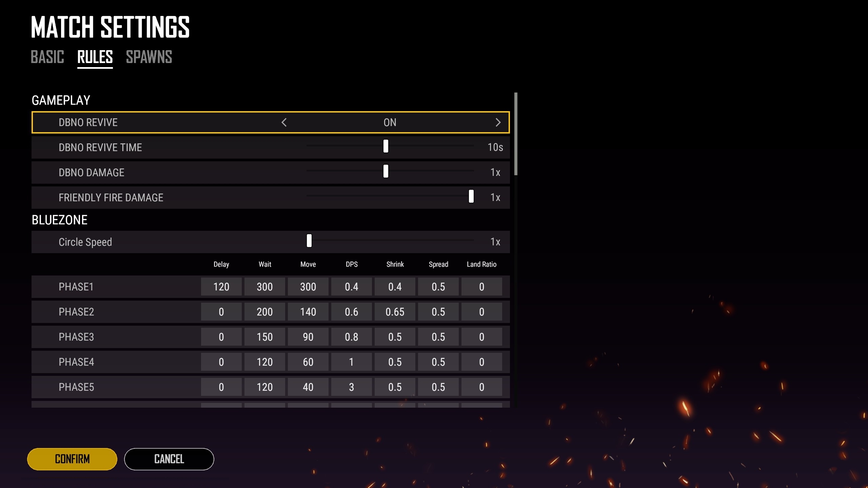Click the left arrow on DBNO REVIVE
The image size is (868, 488).
coord(284,122)
